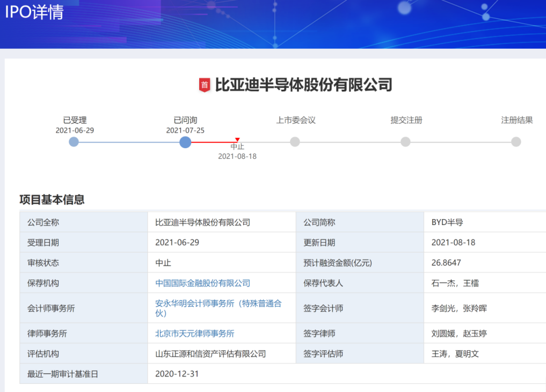Click the 王涛，夏明文 value cell
The image size is (546, 392).
485,353
